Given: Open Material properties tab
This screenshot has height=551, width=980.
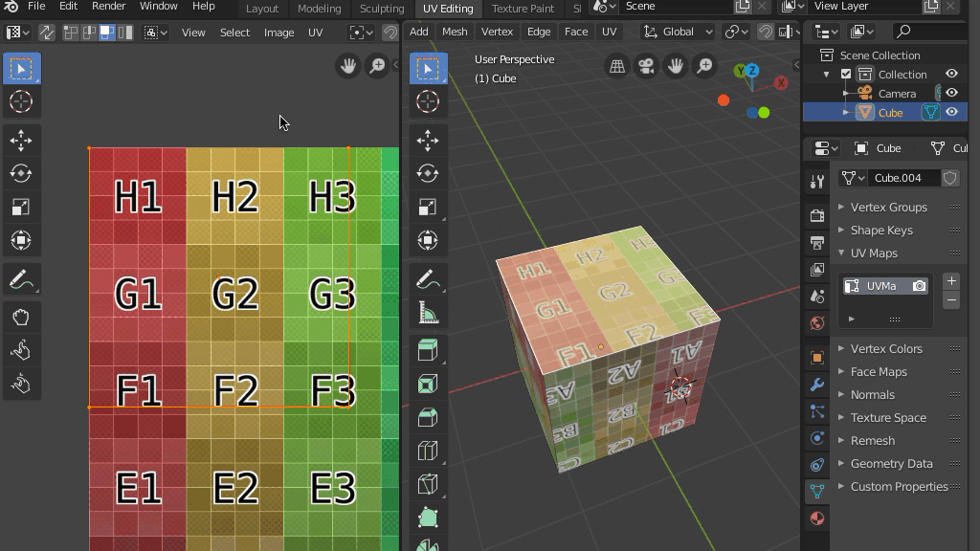Looking at the screenshot, I should [x=816, y=518].
